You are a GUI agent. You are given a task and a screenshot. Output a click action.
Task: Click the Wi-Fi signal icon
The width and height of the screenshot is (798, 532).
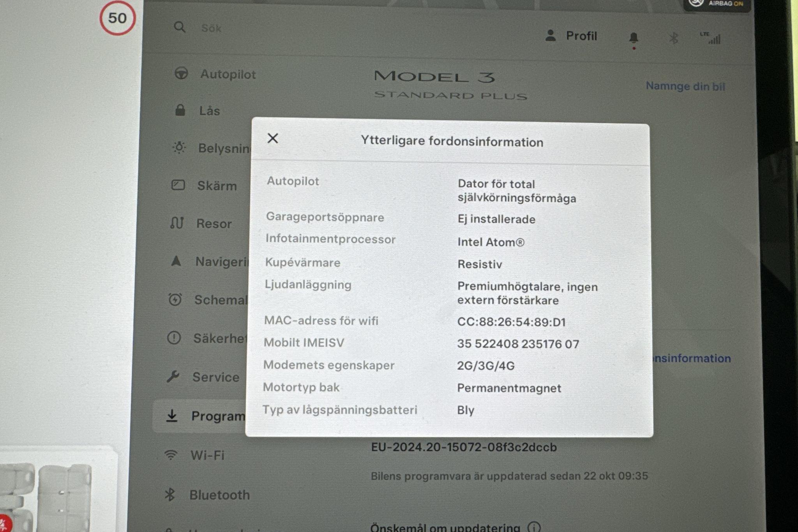(x=171, y=455)
